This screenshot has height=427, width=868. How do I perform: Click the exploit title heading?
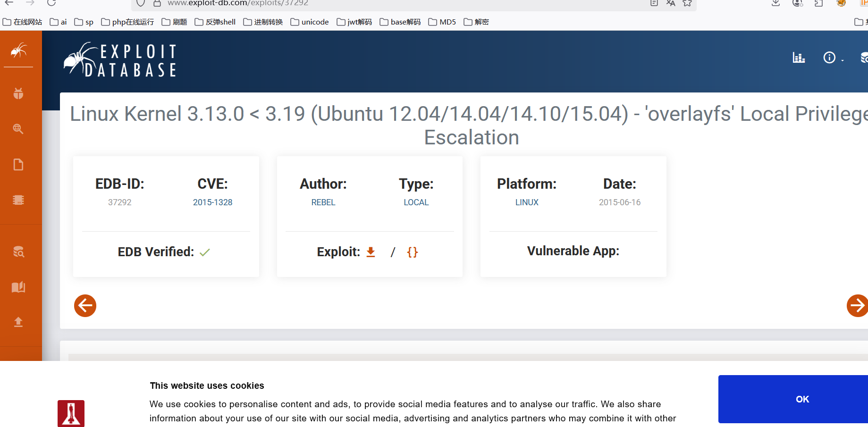pos(469,126)
